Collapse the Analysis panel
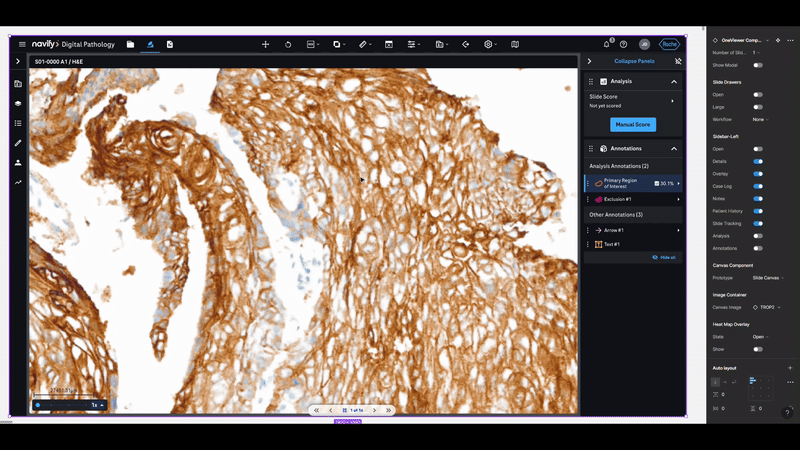Viewport: 800px width, 450px height. (x=674, y=82)
